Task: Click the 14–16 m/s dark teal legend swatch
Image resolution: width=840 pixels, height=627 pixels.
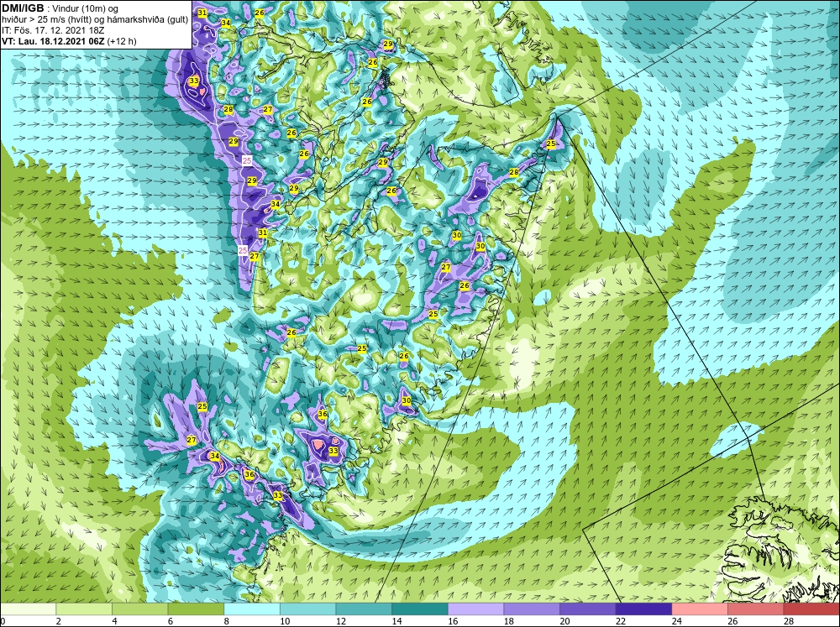Action: tap(420, 609)
